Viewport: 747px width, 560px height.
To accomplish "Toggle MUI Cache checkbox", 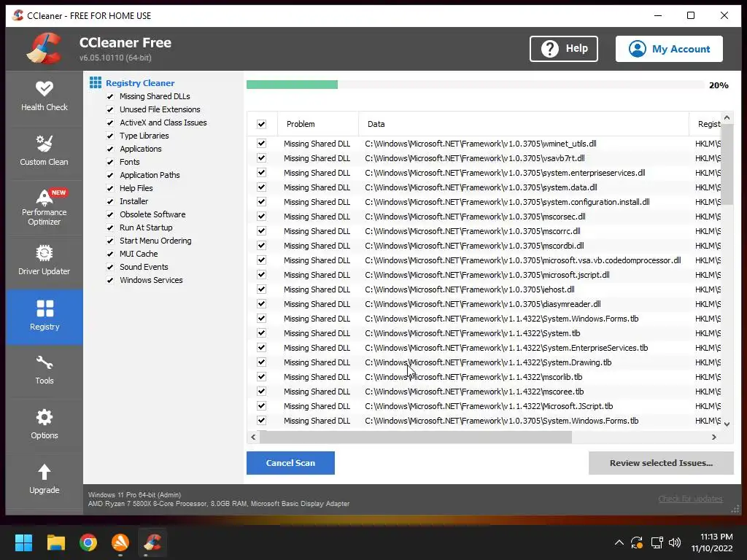I will (110, 254).
